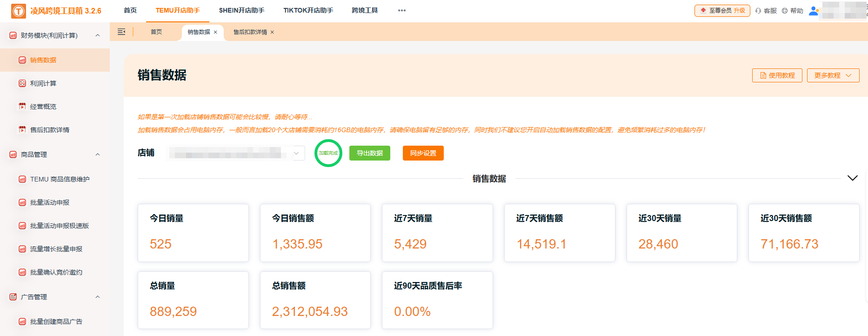Click the 利润计算 calculator icon
Screen dimensions: 868x336
click(x=22, y=83)
